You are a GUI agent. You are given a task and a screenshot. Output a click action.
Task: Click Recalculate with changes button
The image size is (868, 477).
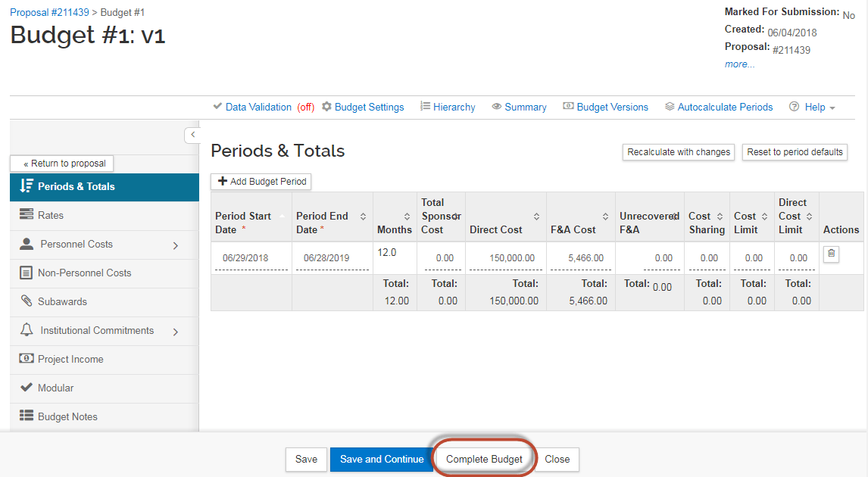679,152
